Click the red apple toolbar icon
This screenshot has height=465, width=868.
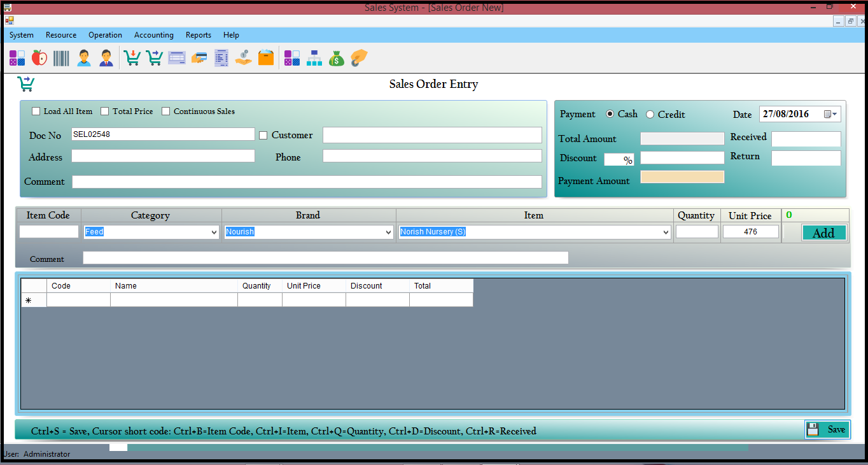pos(39,59)
